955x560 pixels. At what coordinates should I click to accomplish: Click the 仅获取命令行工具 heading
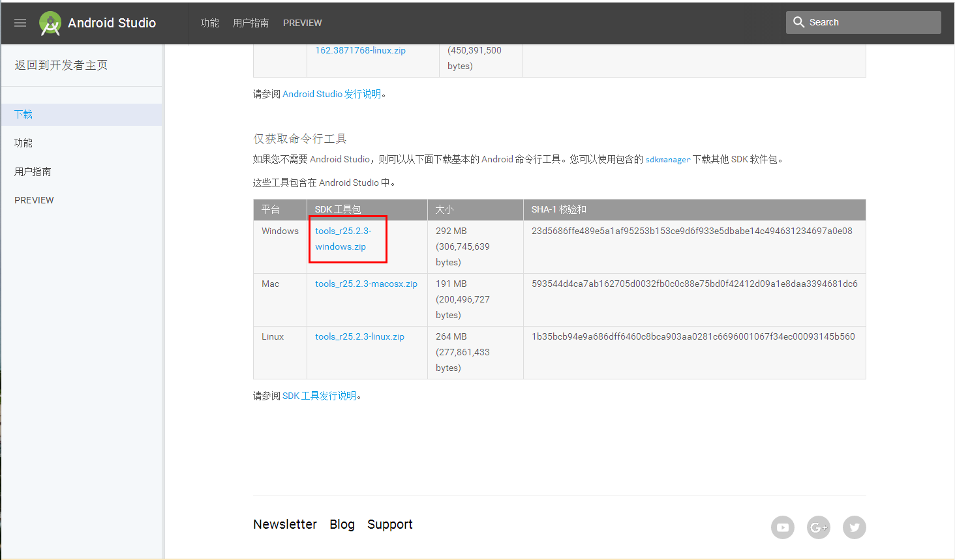coord(300,139)
